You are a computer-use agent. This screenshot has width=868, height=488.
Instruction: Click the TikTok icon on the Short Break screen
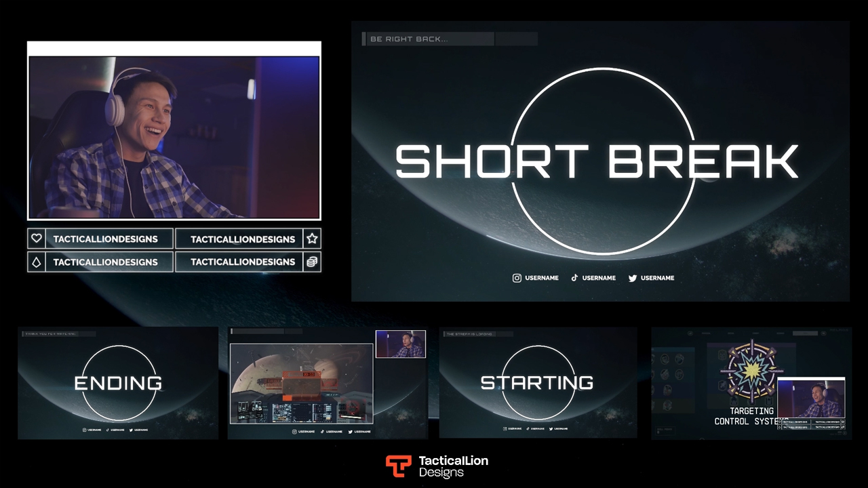pyautogui.click(x=574, y=278)
